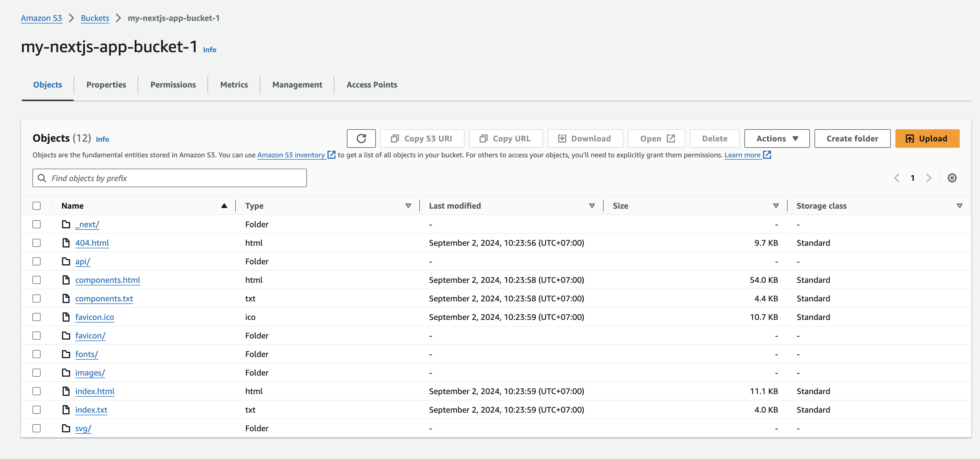
Task: Open table preferences gear icon
Action: pos(952,178)
